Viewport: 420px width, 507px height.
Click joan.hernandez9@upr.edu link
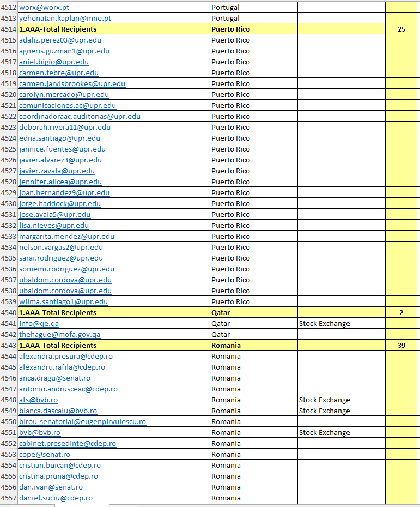(x=64, y=192)
